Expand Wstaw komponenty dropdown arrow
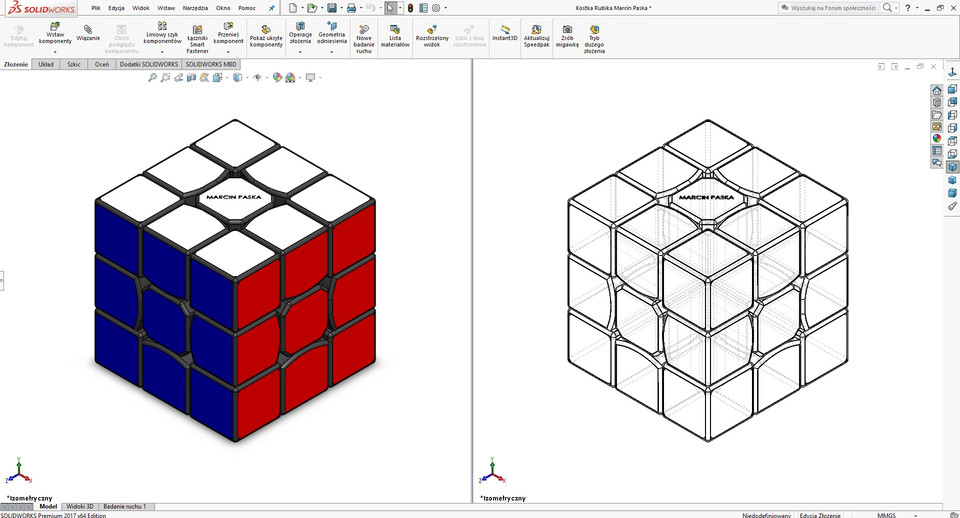 [x=55, y=52]
